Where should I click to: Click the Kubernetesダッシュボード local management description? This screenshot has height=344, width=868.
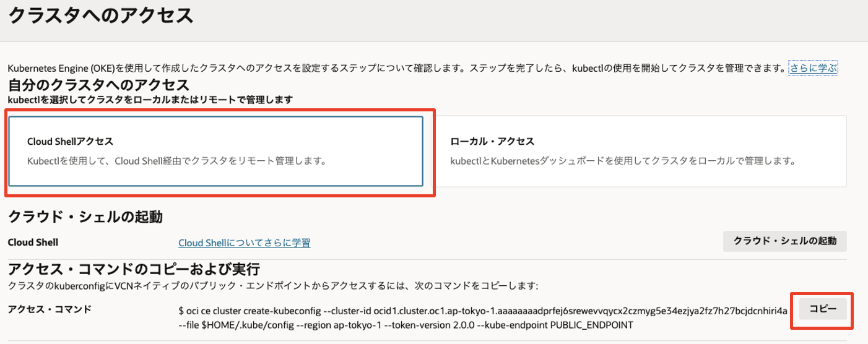coord(622,161)
